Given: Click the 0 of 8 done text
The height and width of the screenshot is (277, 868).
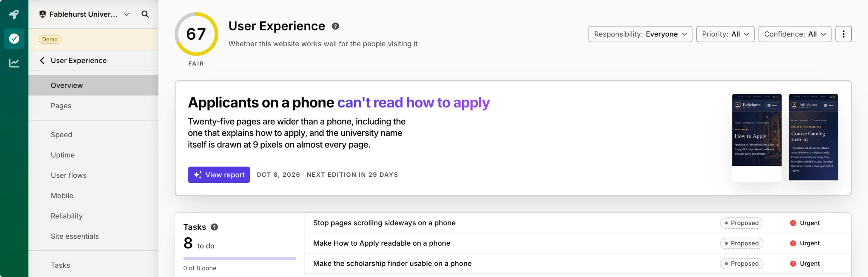Looking at the screenshot, I should click(200, 268).
